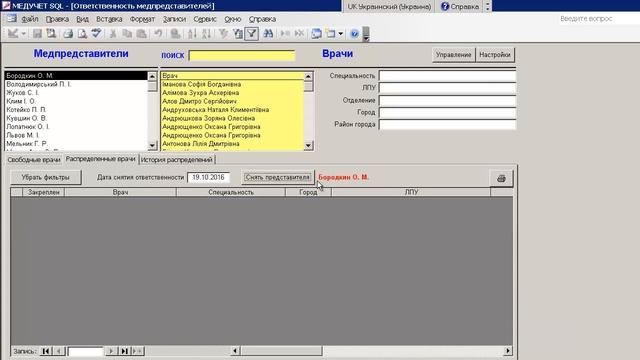The image size is (640, 360).
Task: Click down arrow of representatives list scrollbar
Action: [152, 145]
